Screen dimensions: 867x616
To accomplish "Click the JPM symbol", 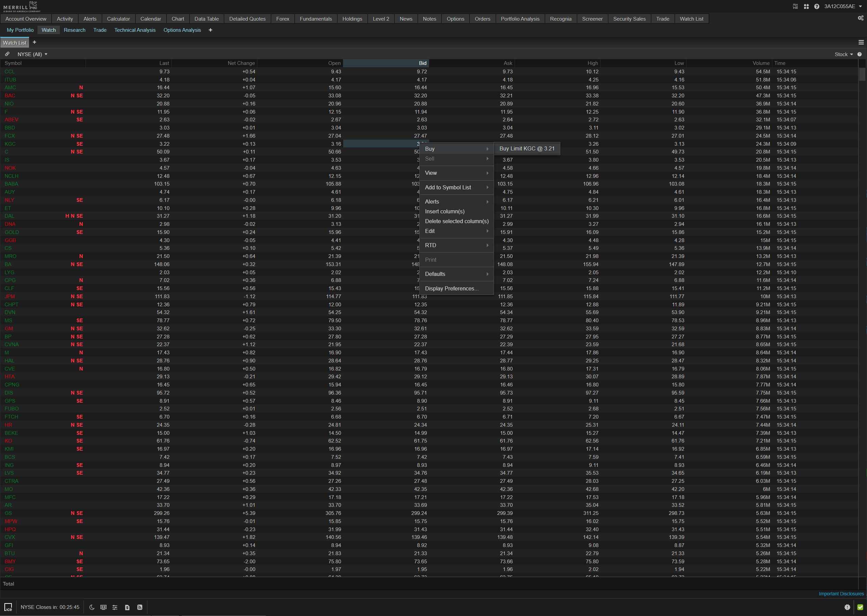I will (10, 297).
